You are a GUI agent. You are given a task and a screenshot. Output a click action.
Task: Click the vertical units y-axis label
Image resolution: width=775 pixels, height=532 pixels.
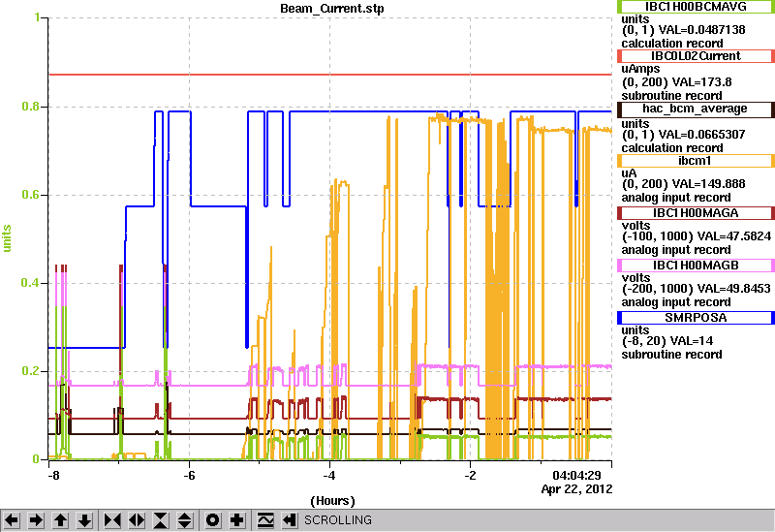pos(7,238)
